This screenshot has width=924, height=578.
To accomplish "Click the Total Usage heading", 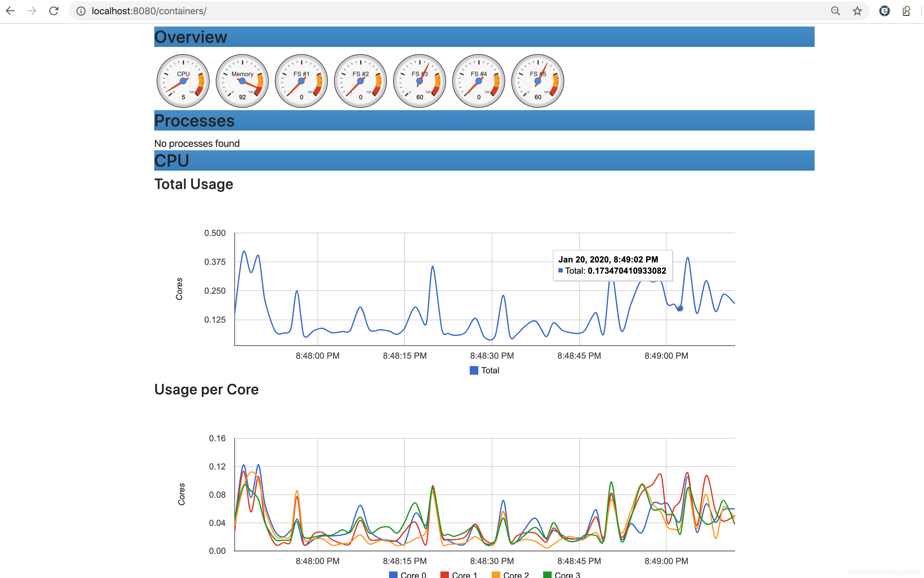I will point(194,184).
